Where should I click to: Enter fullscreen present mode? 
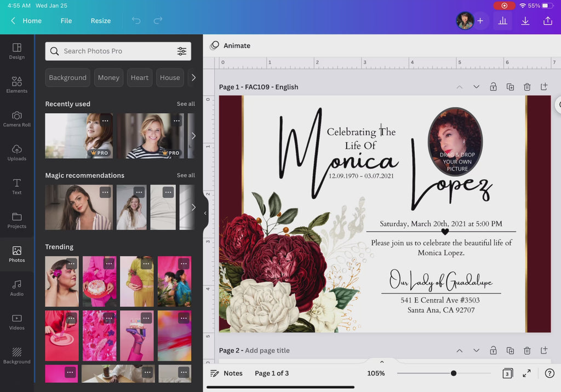point(526,373)
